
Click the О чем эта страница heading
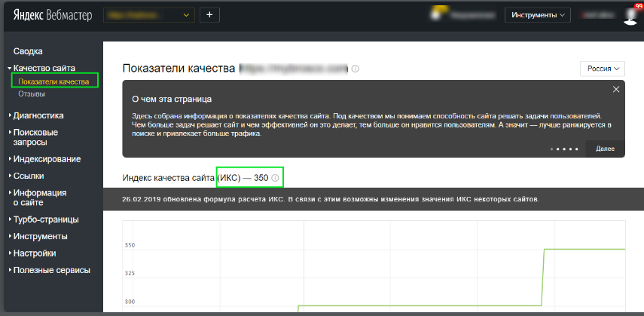click(172, 99)
